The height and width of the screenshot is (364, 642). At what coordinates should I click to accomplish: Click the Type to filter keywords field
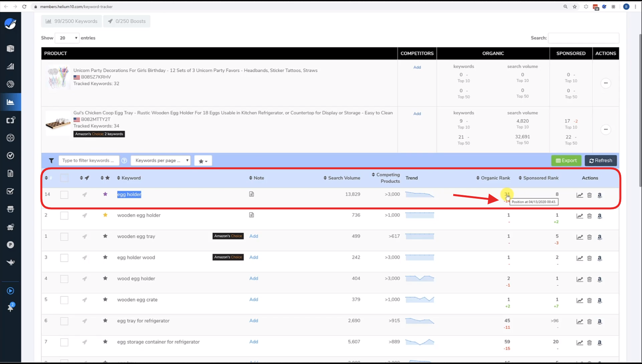tap(88, 160)
